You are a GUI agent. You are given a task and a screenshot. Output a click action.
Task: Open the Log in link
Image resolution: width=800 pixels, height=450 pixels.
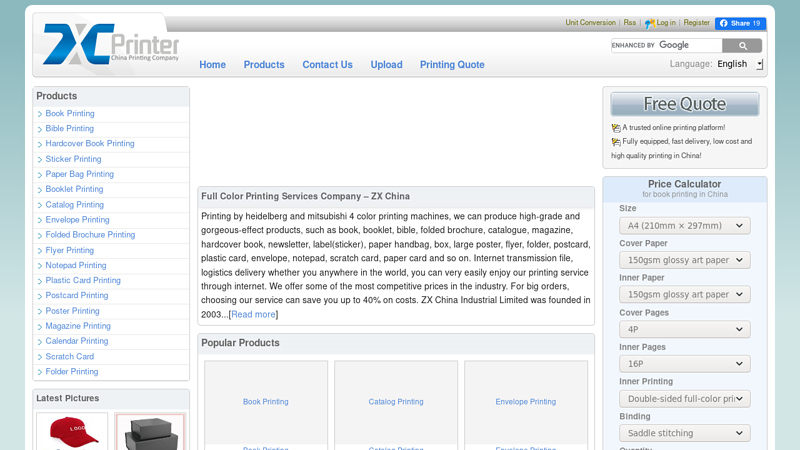pyautogui.click(x=666, y=22)
